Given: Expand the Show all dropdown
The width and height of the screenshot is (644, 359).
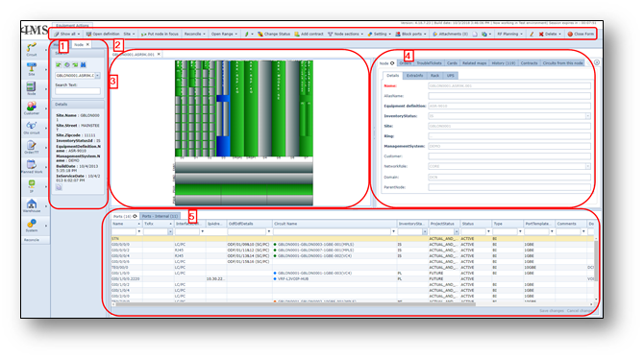Looking at the screenshot, I should click(79, 34).
